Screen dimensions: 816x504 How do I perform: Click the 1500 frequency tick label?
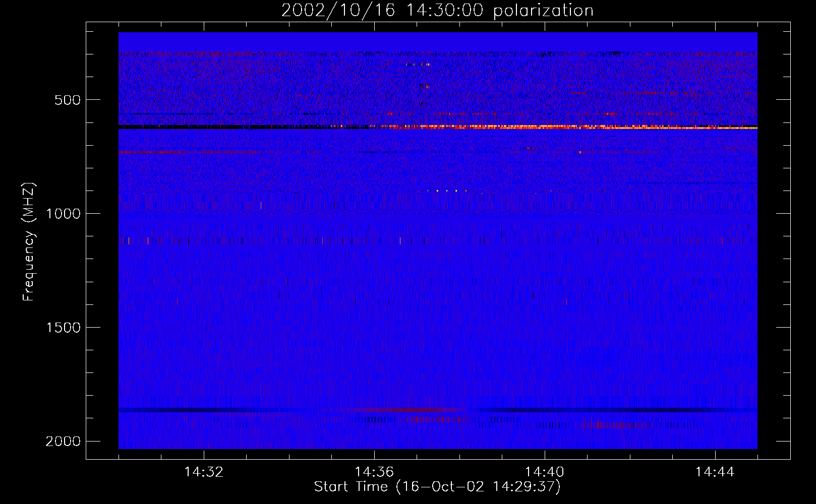pos(63,328)
